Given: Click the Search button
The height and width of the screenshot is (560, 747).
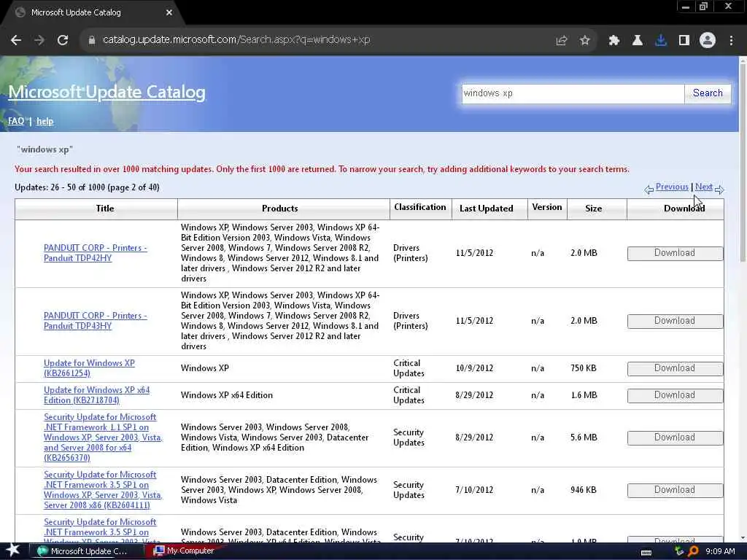Looking at the screenshot, I should (708, 93).
